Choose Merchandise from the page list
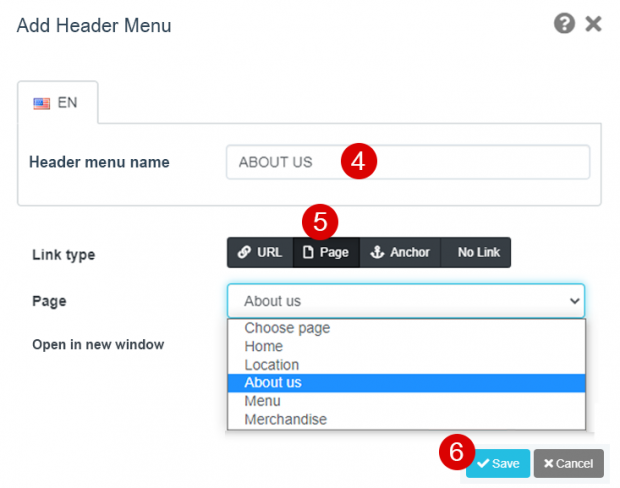The height and width of the screenshot is (488, 620). click(285, 420)
